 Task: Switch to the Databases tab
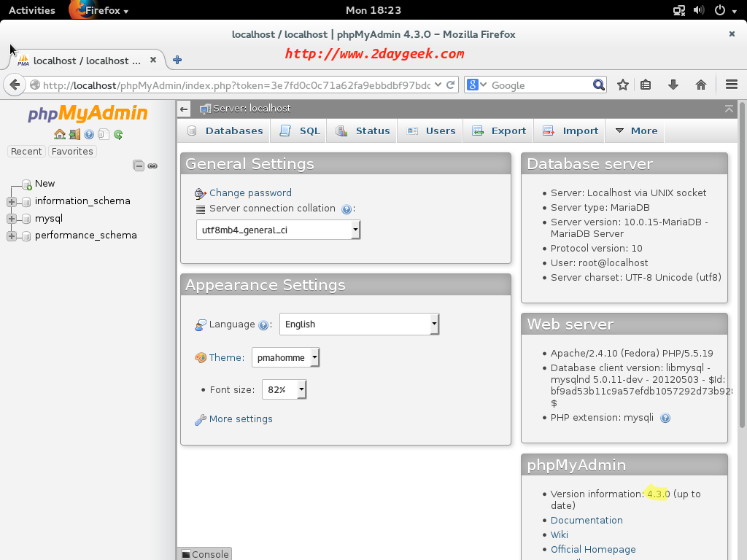tap(225, 131)
